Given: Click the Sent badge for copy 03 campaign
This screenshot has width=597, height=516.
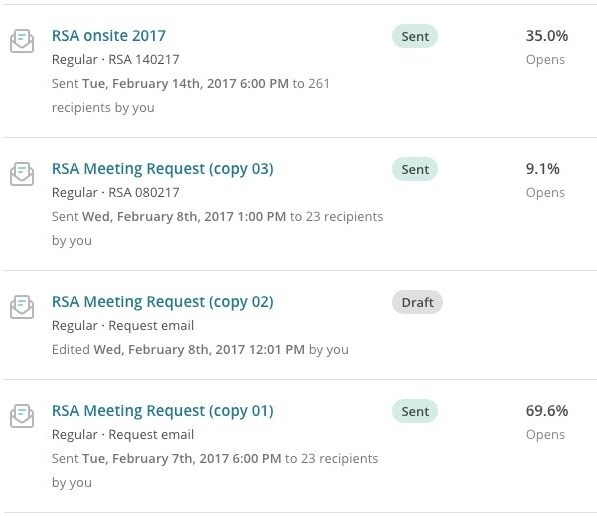Looking at the screenshot, I should click(415, 169).
